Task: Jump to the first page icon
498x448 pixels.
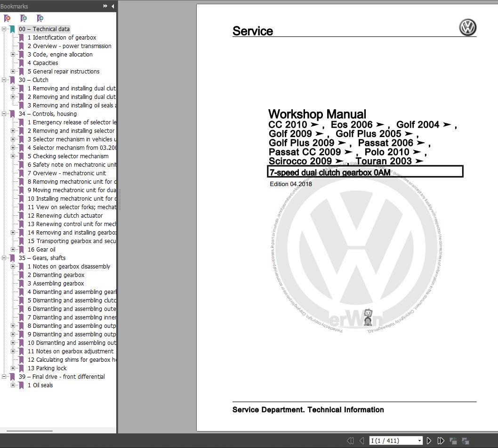Action: 351,440
